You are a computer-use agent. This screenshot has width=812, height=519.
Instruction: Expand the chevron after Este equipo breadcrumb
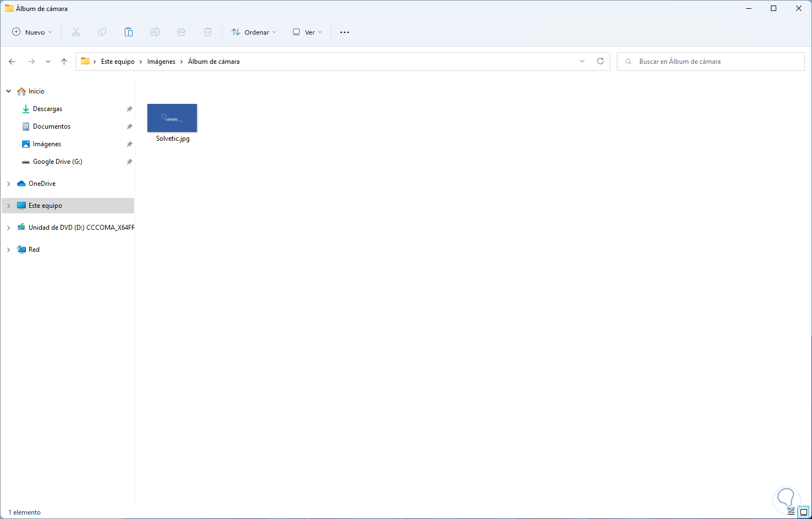coord(141,62)
